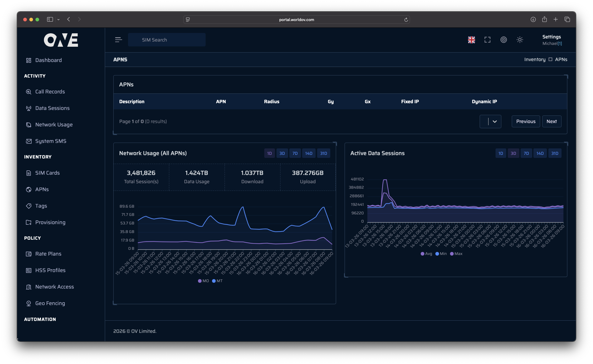This screenshot has width=593, height=364.
Task: Click the Next page button
Action: click(x=551, y=122)
